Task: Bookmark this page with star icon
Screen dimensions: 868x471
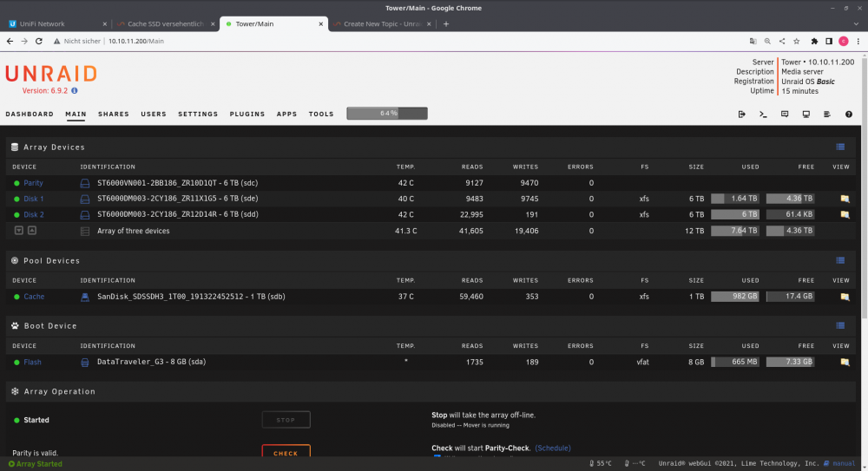Action: pyautogui.click(x=797, y=41)
